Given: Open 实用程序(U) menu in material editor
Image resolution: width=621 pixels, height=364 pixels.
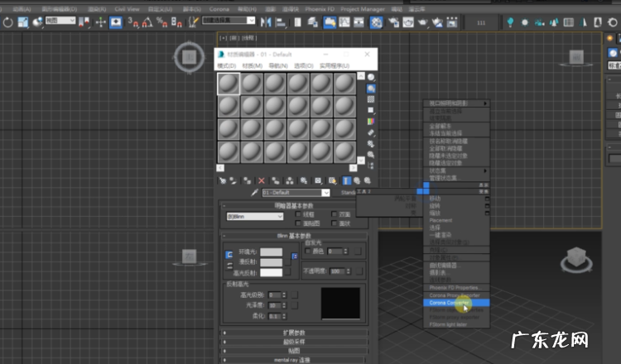Looking at the screenshot, I should coord(335,65).
